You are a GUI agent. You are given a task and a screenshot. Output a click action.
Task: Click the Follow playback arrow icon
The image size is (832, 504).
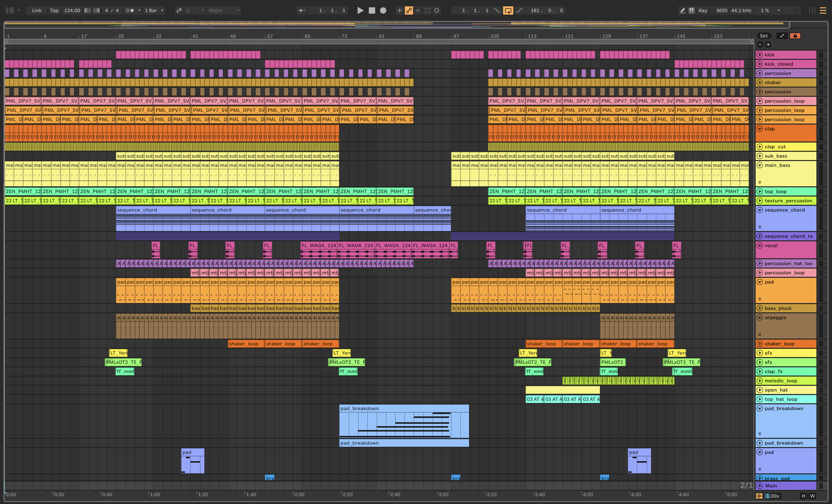pos(301,10)
